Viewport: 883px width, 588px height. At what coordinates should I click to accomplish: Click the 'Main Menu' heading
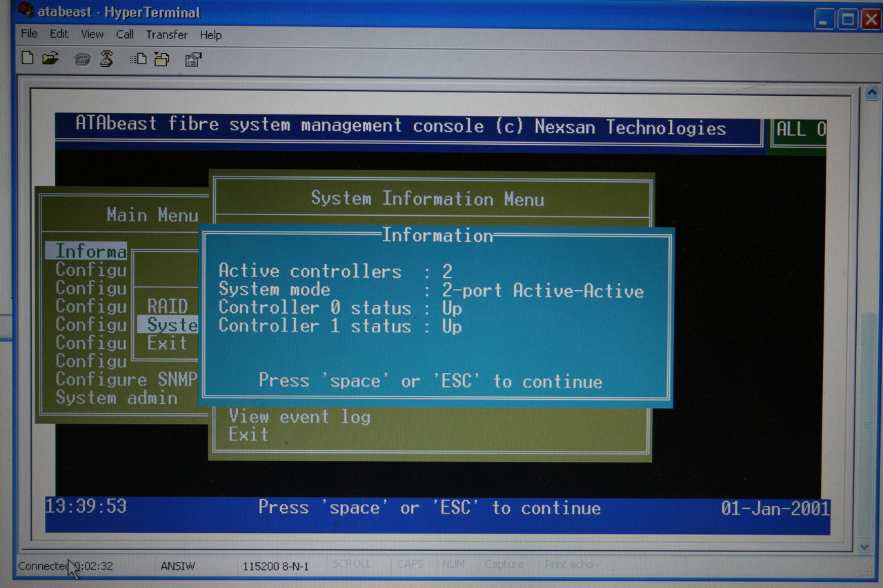pyautogui.click(x=152, y=215)
